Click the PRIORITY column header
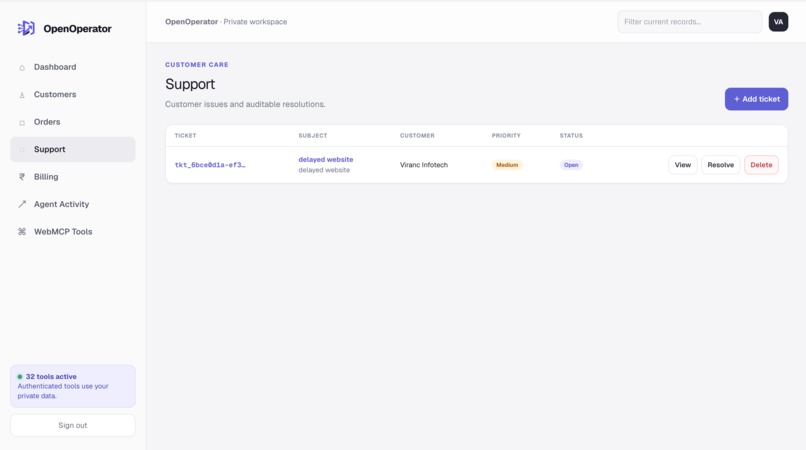The image size is (806, 450). click(x=506, y=136)
